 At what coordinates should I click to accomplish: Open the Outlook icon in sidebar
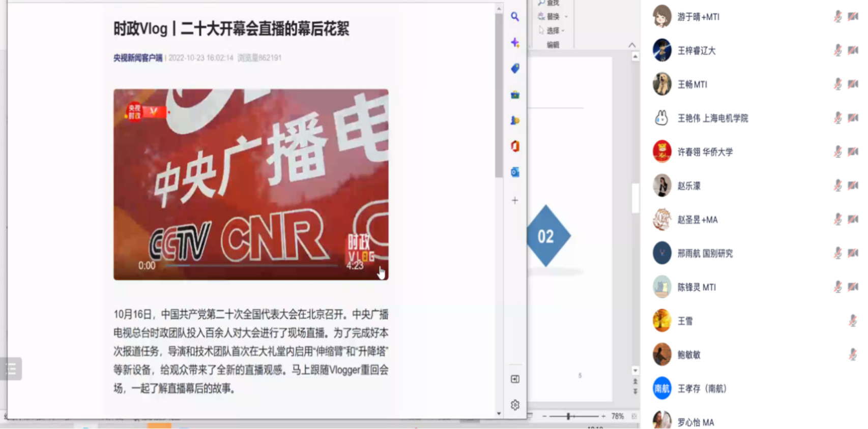pyautogui.click(x=515, y=172)
